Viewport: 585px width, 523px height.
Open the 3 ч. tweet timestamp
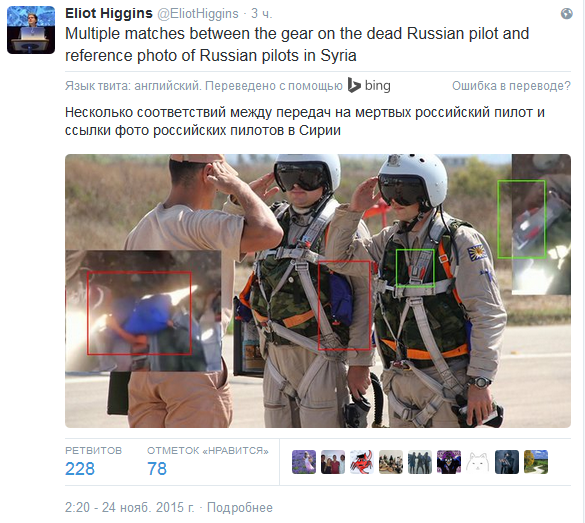click(261, 13)
